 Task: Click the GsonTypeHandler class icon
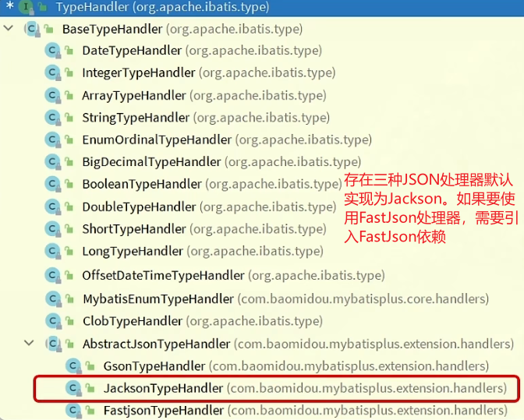click(73, 366)
